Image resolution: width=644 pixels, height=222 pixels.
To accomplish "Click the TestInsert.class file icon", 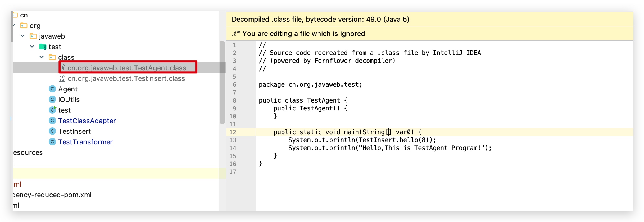I will pyautogui.click(x=62, y=78).
